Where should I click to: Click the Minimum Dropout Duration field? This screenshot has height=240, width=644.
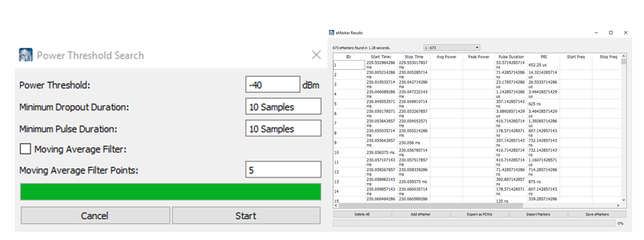click(x=283, y=107)
